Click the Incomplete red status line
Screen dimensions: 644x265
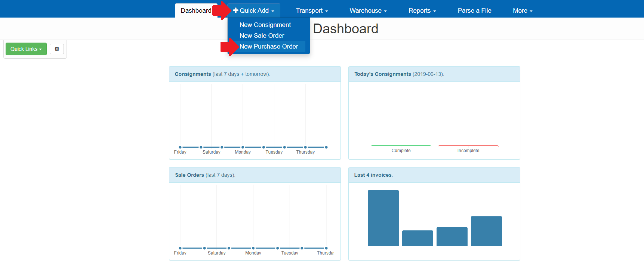[468, 146]
